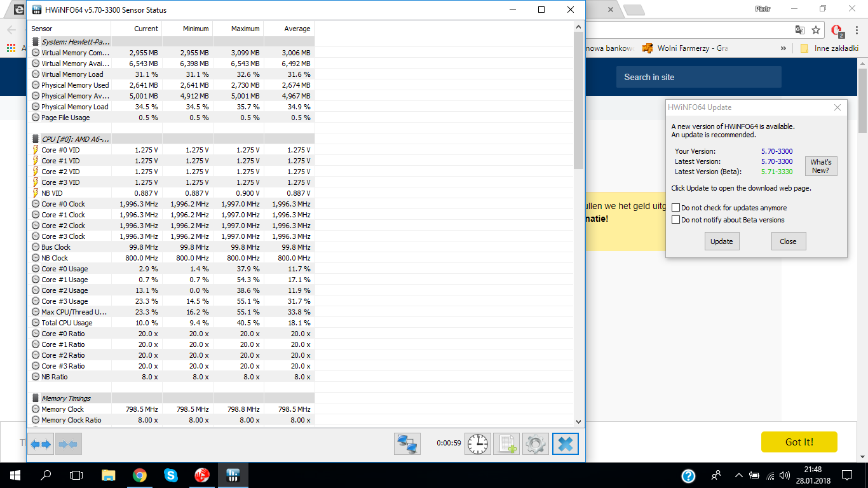The height and width of the screenshot is (488, 868).
Task: Select the 'Virtual Memory Load' row label
Action: coord(72,74)
